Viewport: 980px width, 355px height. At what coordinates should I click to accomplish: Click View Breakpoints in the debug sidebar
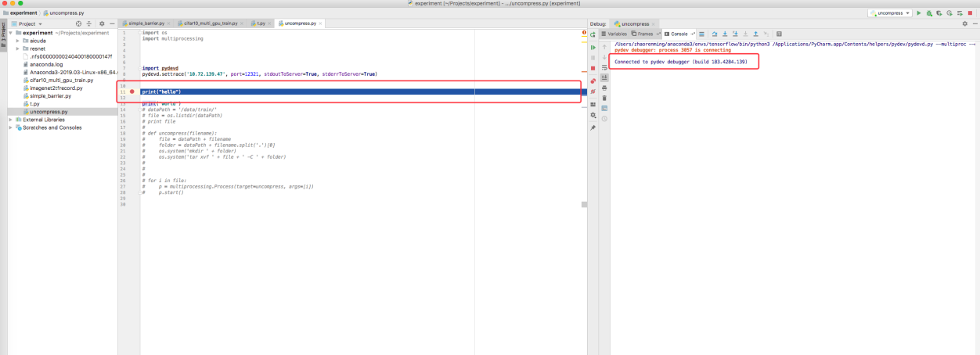[593, 81]
